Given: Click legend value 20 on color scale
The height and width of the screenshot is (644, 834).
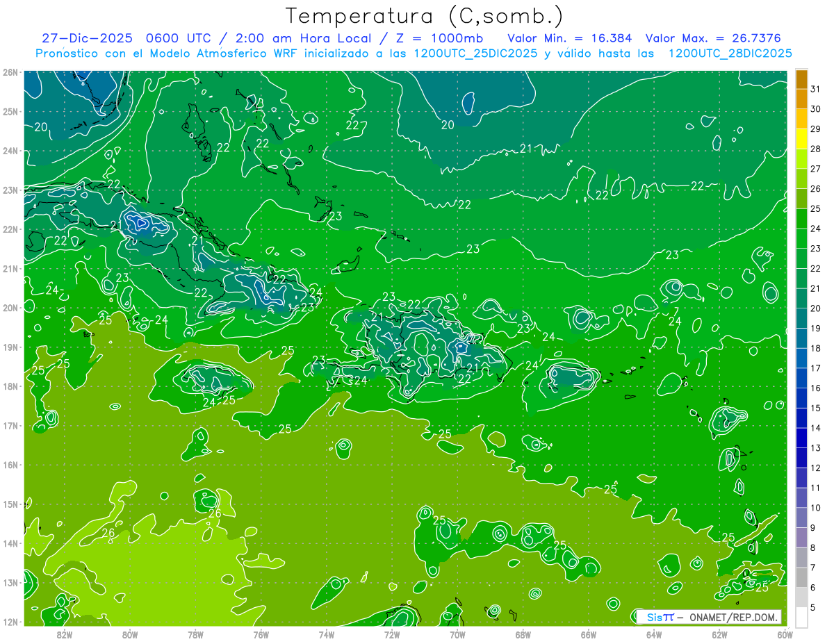Looking at the screenshot, I should click(815, 308).
